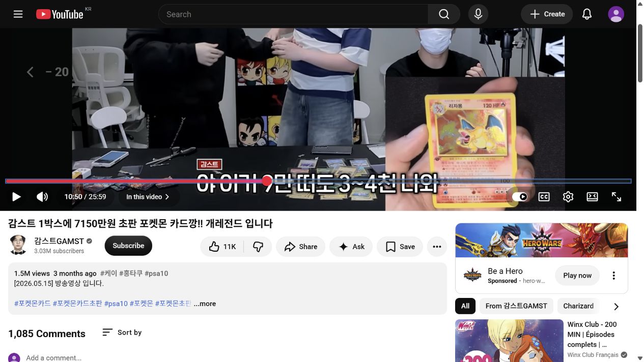Click the previous arrow overlay in player
644x362 pixels.
point(31,72)
